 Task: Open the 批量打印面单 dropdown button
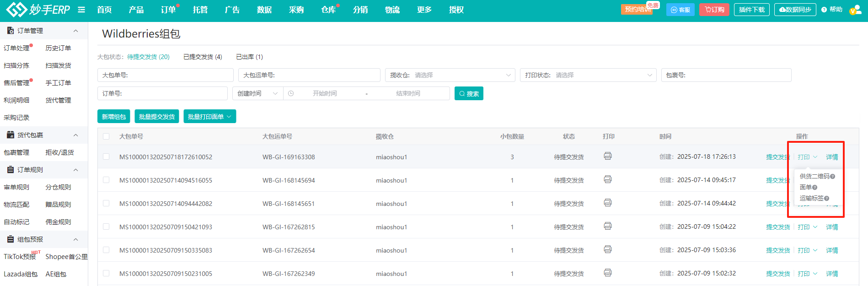coord(210,117)
